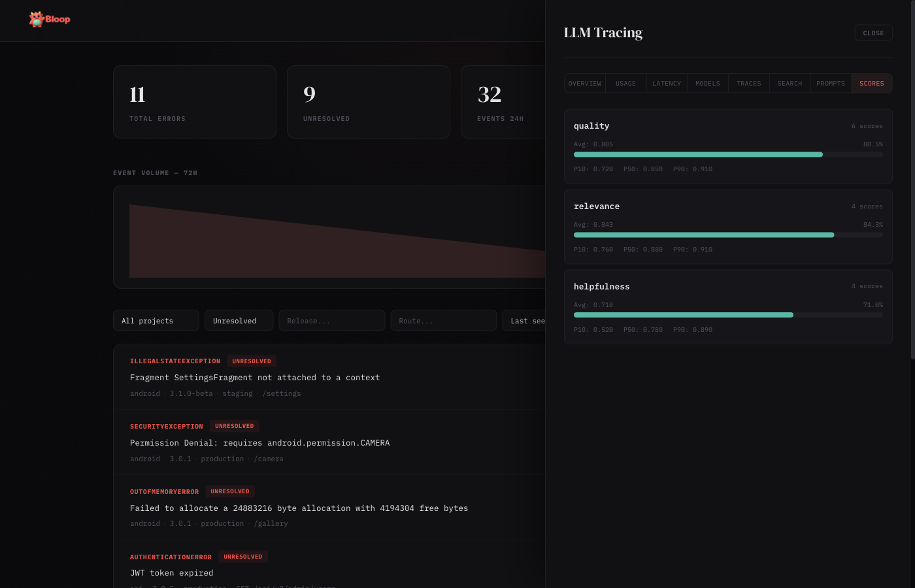Go to the Models tab
This screenshot has width=915, height=588.
708,84
